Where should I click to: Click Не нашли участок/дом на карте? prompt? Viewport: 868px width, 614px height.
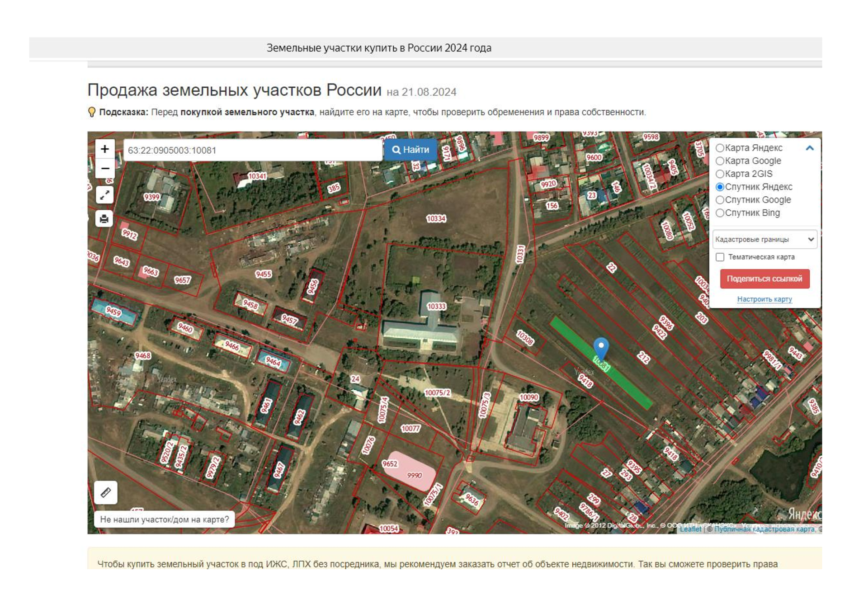click(165, 519)
